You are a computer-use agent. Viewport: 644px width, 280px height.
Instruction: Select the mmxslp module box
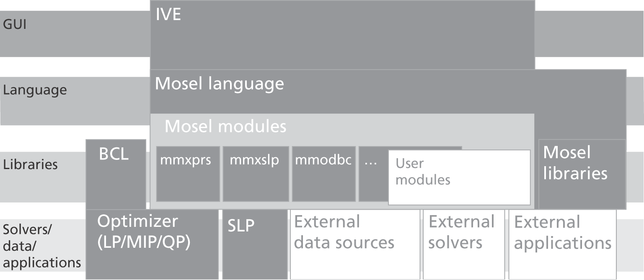tap(256, 174)
